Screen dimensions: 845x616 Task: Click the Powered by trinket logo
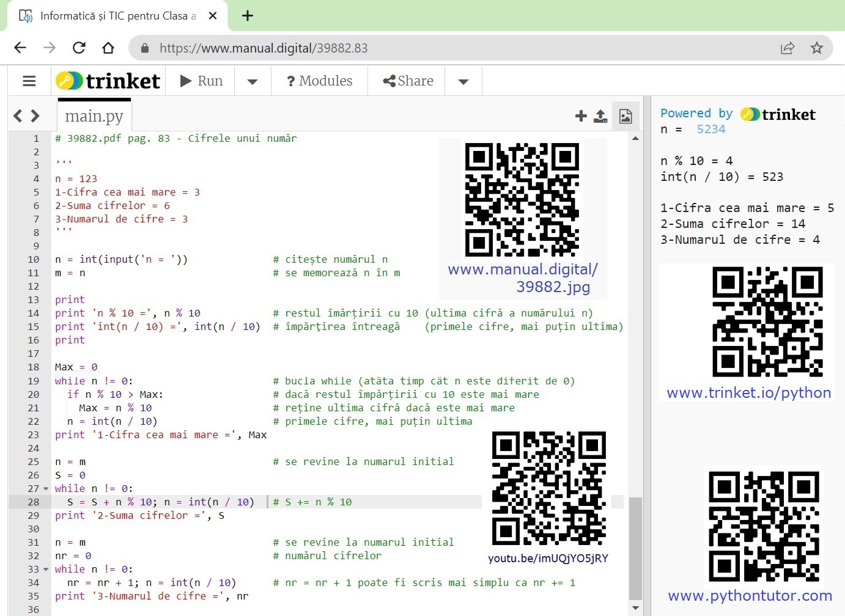click(778, 114)
